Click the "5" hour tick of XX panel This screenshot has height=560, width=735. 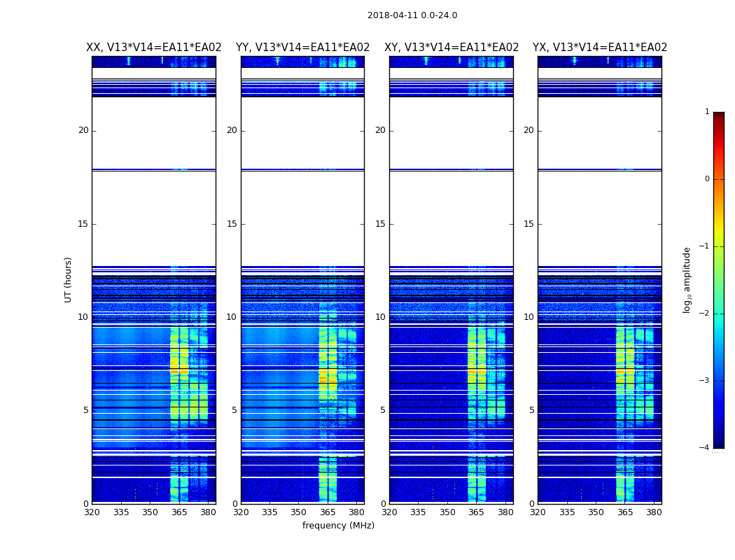(86, 410)
